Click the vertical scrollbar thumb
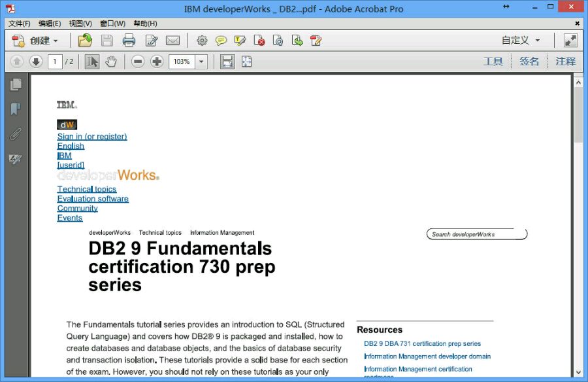Viewport: 588px width, 382px height. tap(578, 114)
